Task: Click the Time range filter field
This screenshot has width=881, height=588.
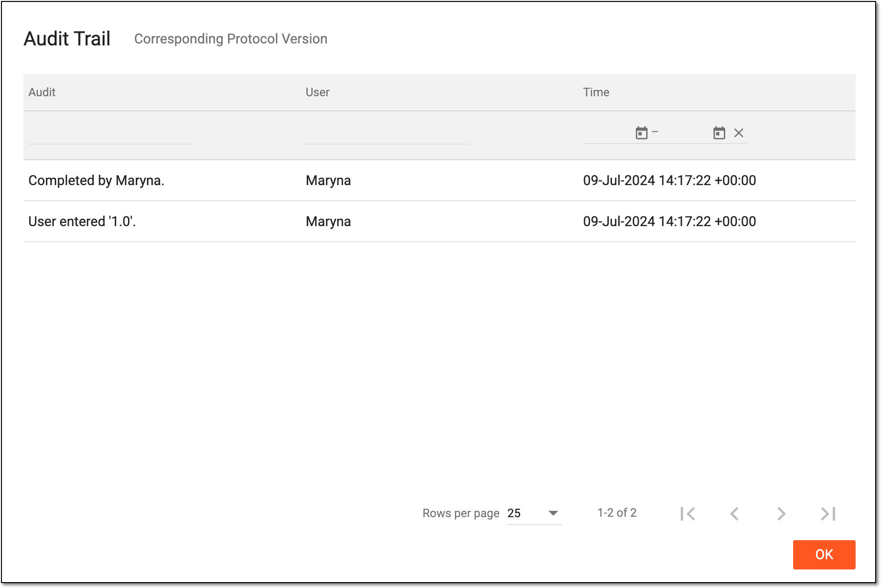Action: [x=665, y=133]
